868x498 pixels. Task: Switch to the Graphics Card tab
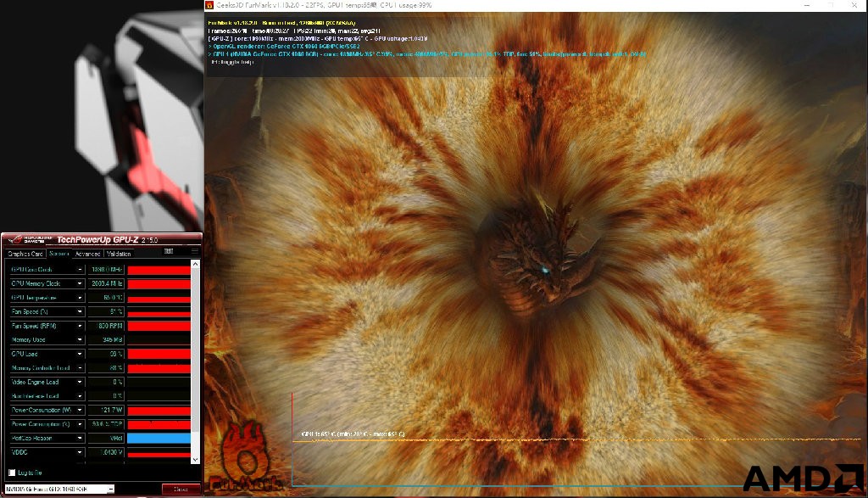pos(25,254)
